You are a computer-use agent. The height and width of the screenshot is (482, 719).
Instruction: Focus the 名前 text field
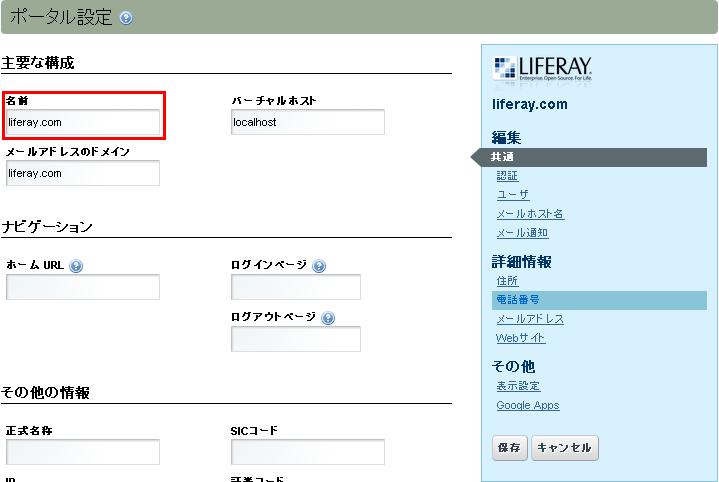tap(83, 122)
